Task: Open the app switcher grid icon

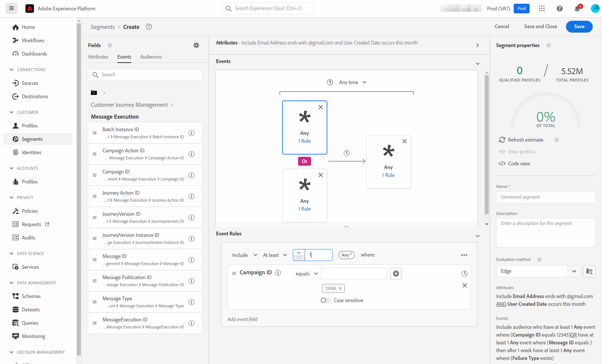Action: click(x=542, y=9)
